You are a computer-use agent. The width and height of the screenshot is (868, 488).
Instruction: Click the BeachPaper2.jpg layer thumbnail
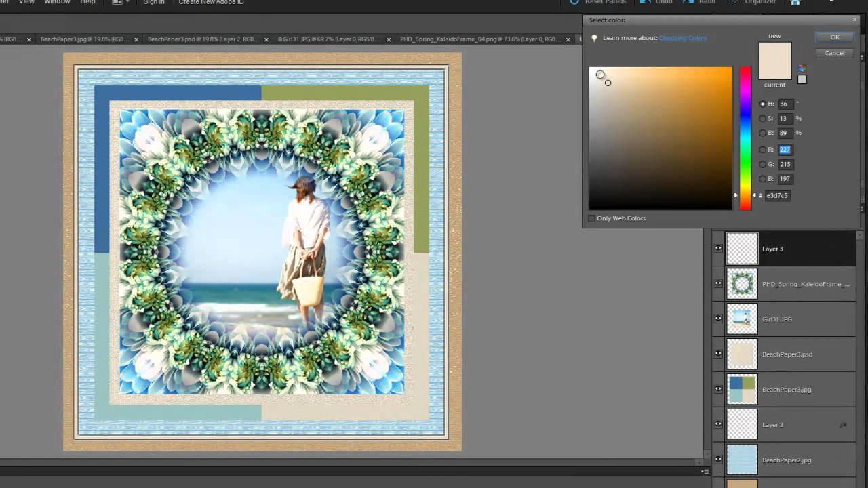742,460
